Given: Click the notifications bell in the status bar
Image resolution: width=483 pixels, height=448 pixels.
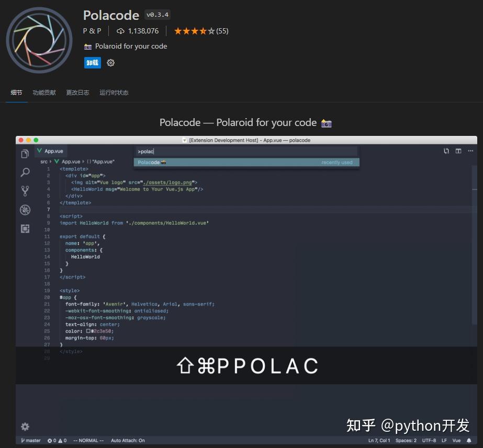Looking at the screenshot, I should pos(470,441).
